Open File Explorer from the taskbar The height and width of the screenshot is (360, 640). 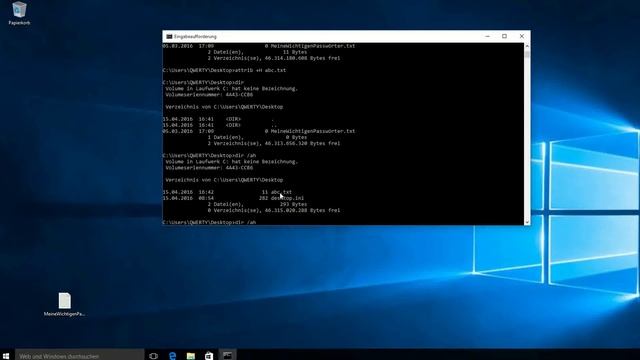click(191, 356)
